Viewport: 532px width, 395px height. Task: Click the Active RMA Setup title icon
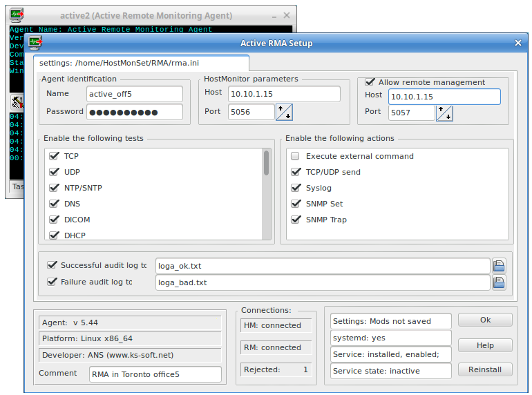35,43
